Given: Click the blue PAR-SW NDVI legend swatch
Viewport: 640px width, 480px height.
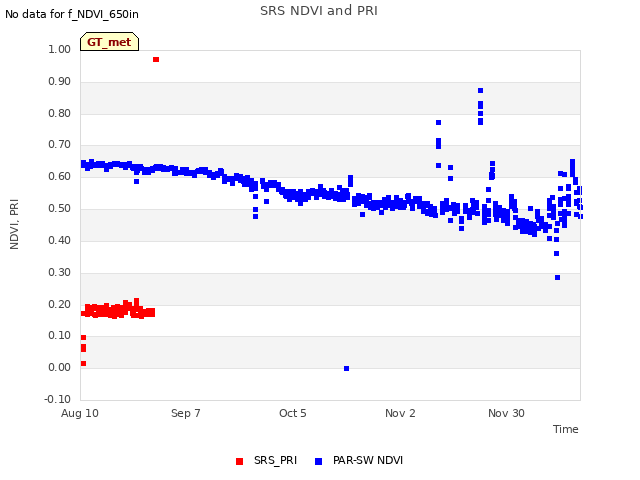Looking at the screenshot, I should [x=318, y=461].
